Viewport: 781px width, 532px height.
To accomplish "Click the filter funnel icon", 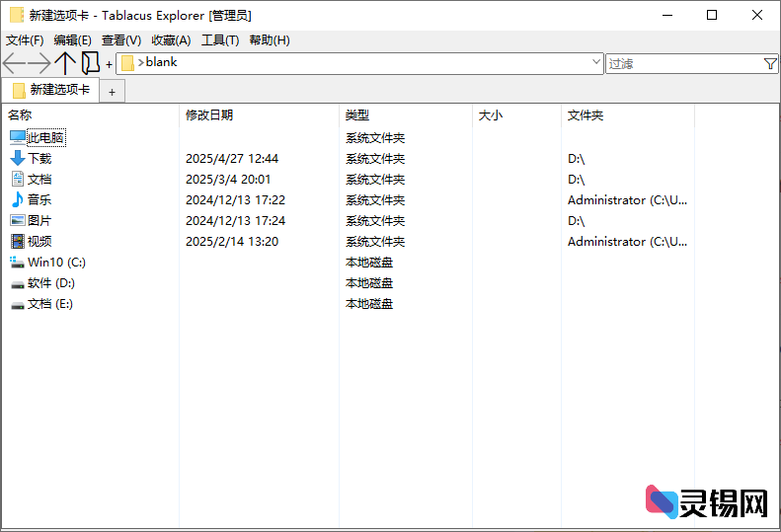I will tap(770, 64).
